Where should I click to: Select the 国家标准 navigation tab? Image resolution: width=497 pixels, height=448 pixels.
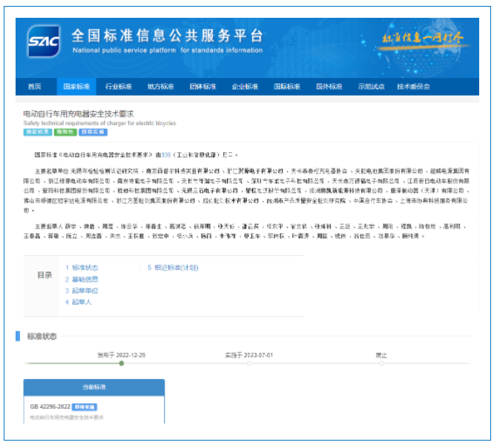coord(76,87)
